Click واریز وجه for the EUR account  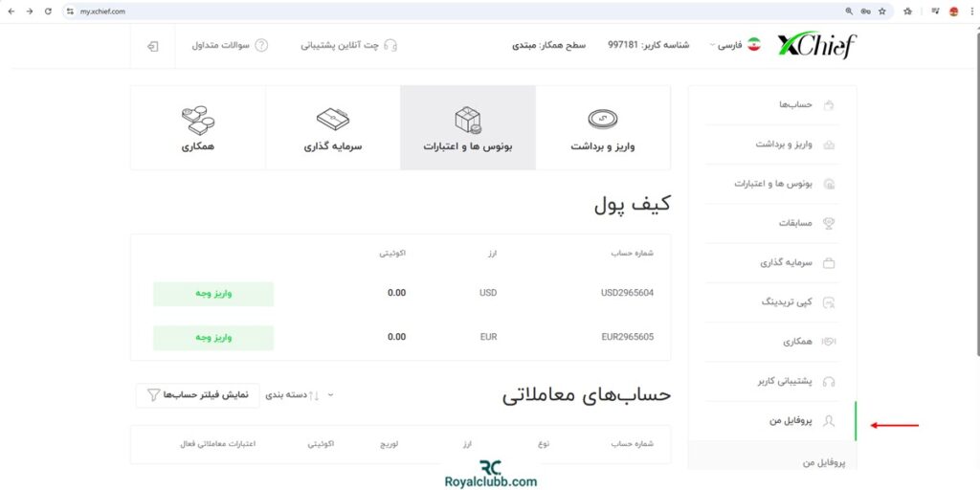point(213,337)
